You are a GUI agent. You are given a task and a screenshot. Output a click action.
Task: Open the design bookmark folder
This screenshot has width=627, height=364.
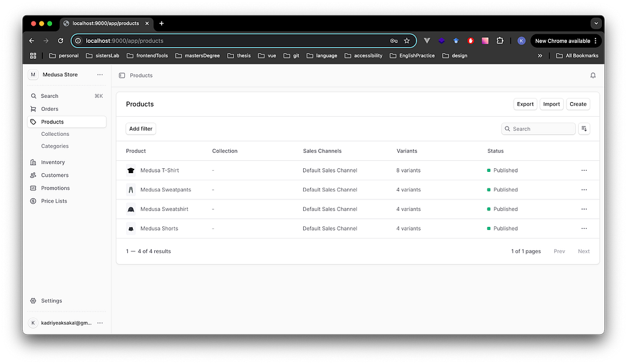(x=455, y=56)
